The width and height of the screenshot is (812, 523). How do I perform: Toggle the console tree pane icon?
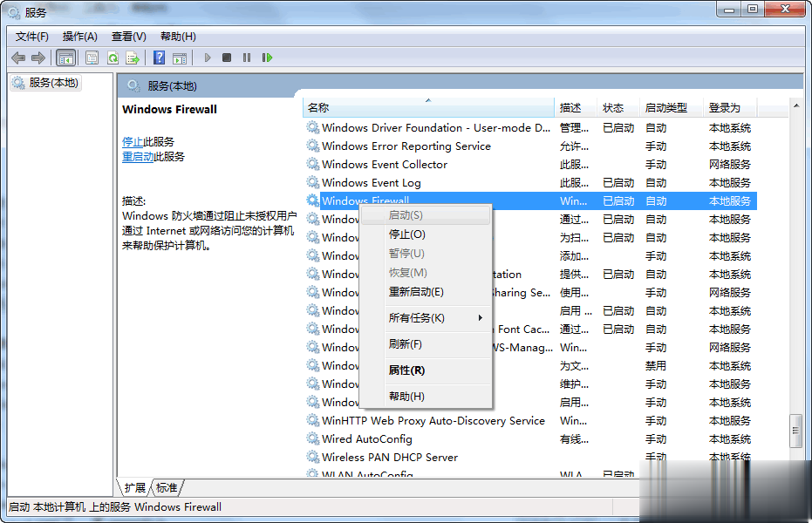click(x=65, y=58)
